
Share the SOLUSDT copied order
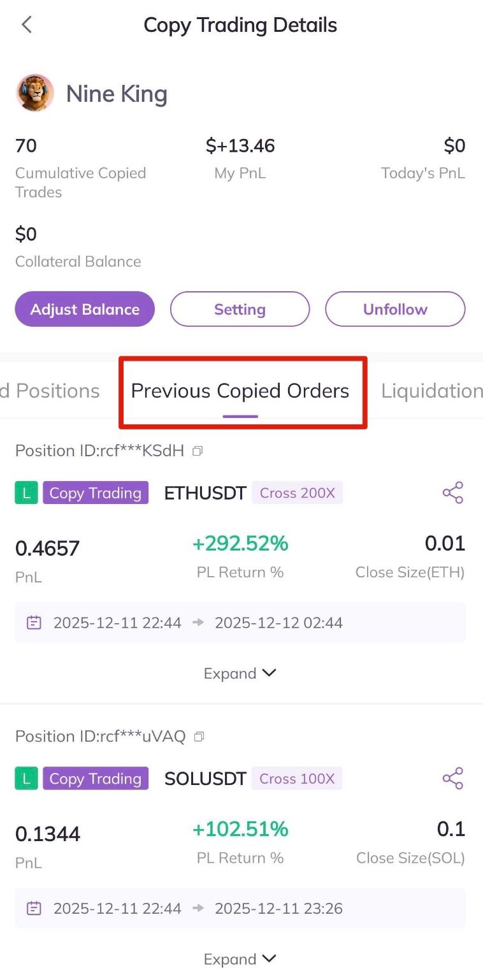[452, 778]
